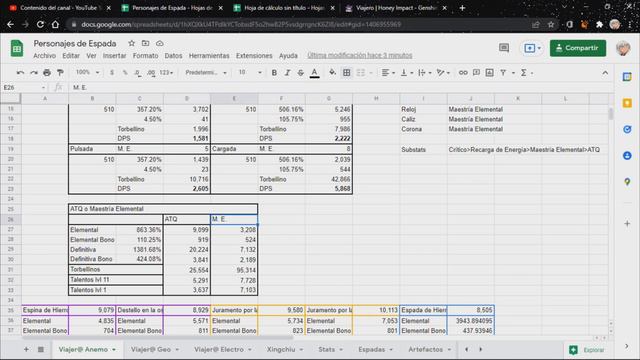This screenshot has height=360, width=640.
Task: Increase decimal places
Action: tap(151, 73)
